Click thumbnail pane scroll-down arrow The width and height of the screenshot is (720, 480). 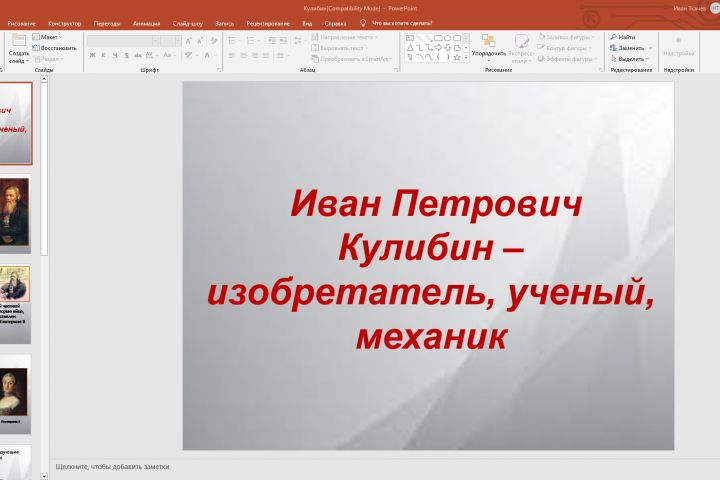click(44, 476)
